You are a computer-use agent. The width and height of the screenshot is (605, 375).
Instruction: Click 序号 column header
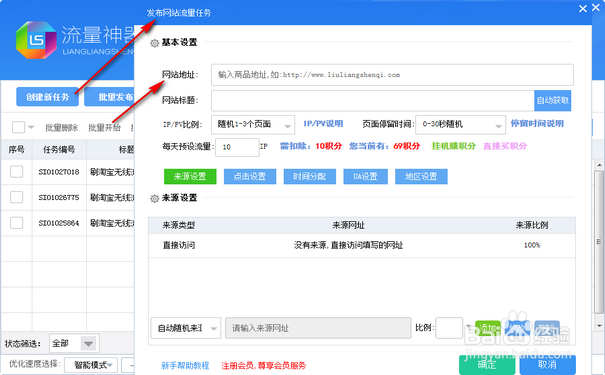pyautogui.click(x=16, y=150)
